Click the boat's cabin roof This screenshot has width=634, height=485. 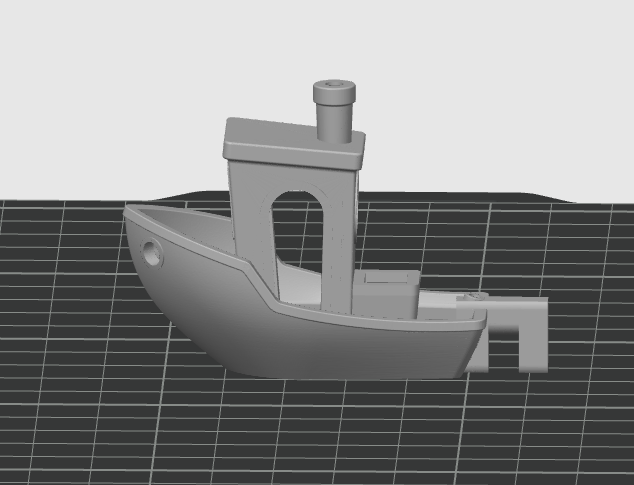click(294, 142)
